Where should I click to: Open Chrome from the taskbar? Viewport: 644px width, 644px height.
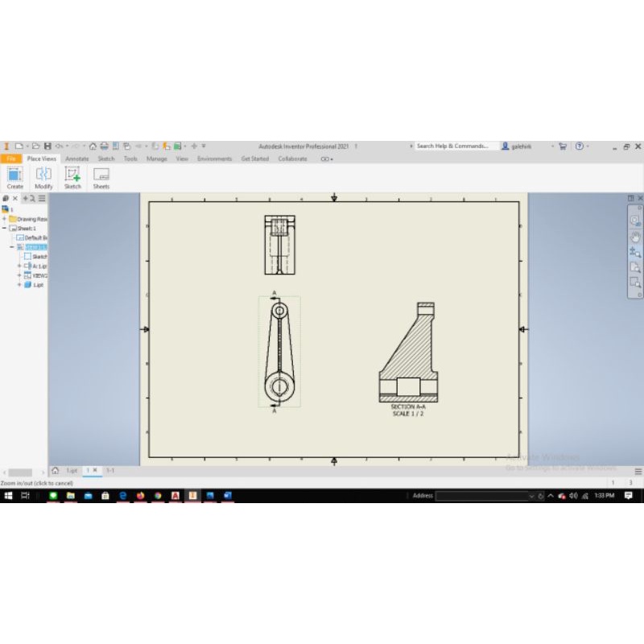coord(158,496)
